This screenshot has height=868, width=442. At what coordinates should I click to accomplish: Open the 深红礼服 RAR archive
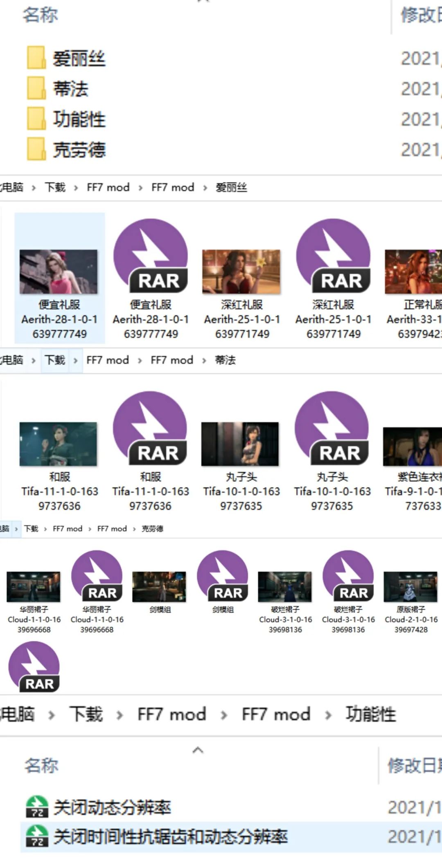coord(333,256)
